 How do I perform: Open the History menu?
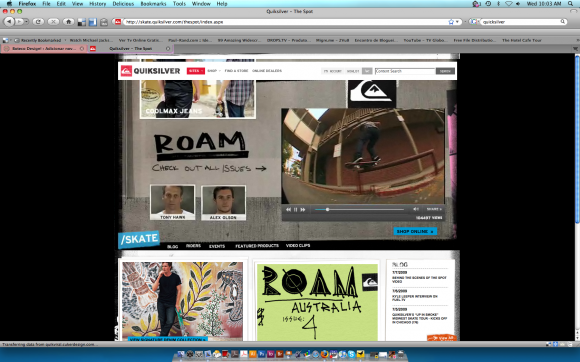(98, 4)
